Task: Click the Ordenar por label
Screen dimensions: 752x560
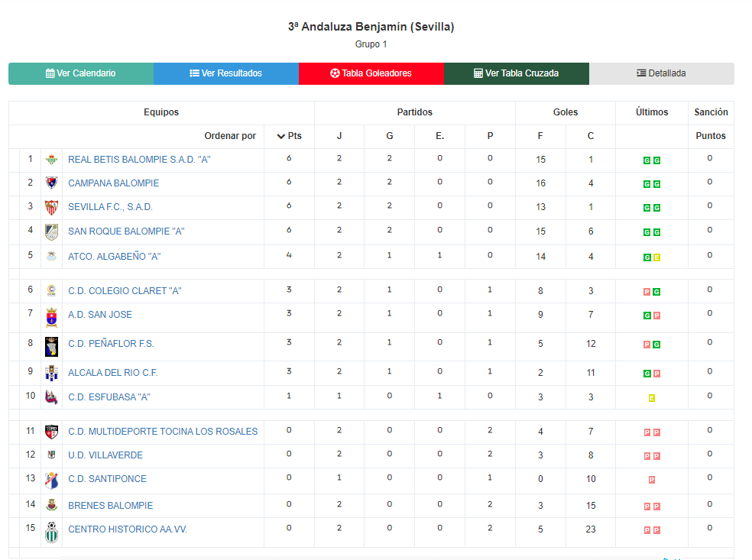Action: click(x=230, y=136)
